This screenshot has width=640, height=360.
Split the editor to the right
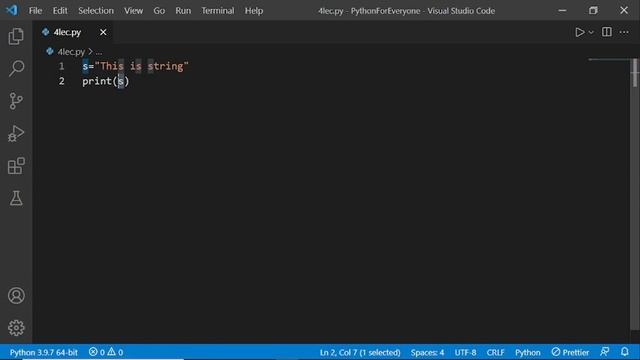click(x=607, y=32)
